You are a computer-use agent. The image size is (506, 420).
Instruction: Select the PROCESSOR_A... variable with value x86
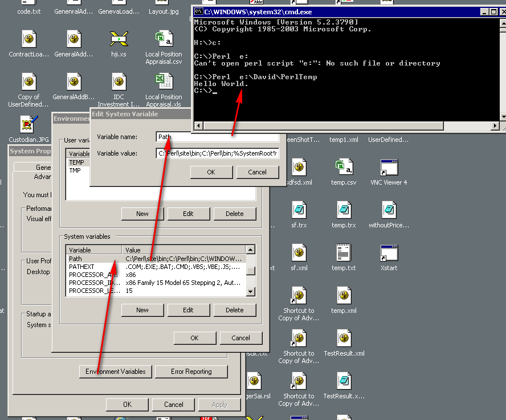click(156, 275)
